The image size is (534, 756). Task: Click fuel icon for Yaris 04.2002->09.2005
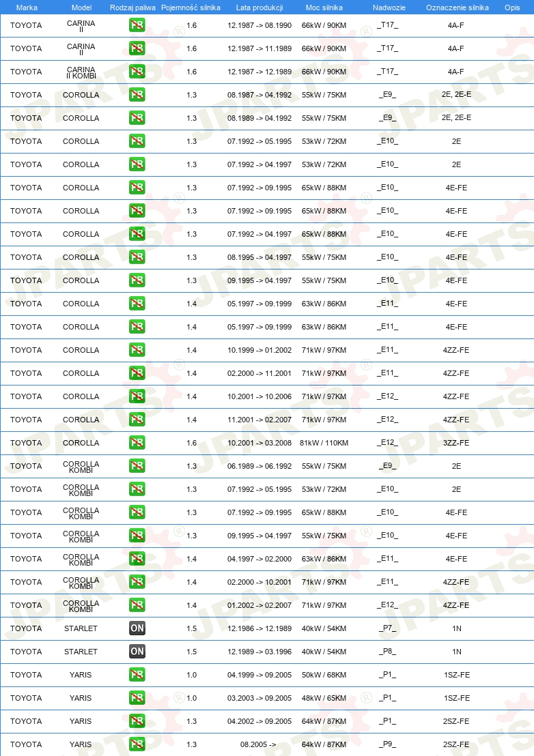click(x=137, y=721)
